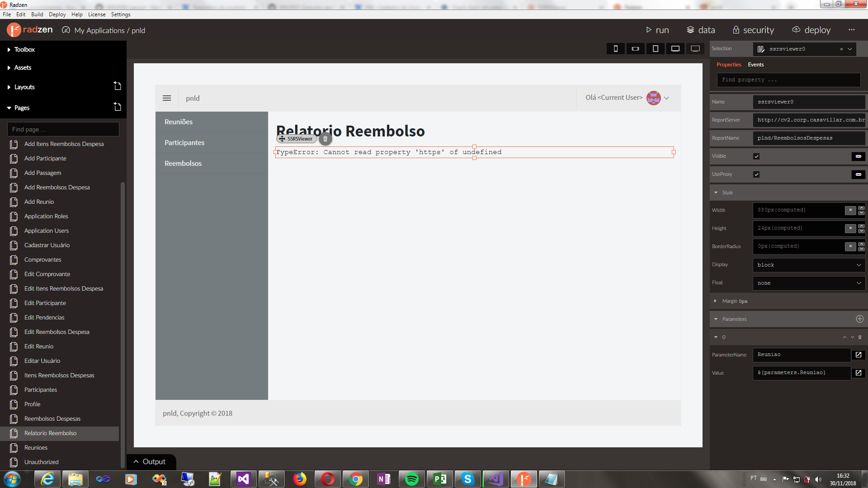
Task: Click the Find property search field
Action: click(x=788, y=80)
